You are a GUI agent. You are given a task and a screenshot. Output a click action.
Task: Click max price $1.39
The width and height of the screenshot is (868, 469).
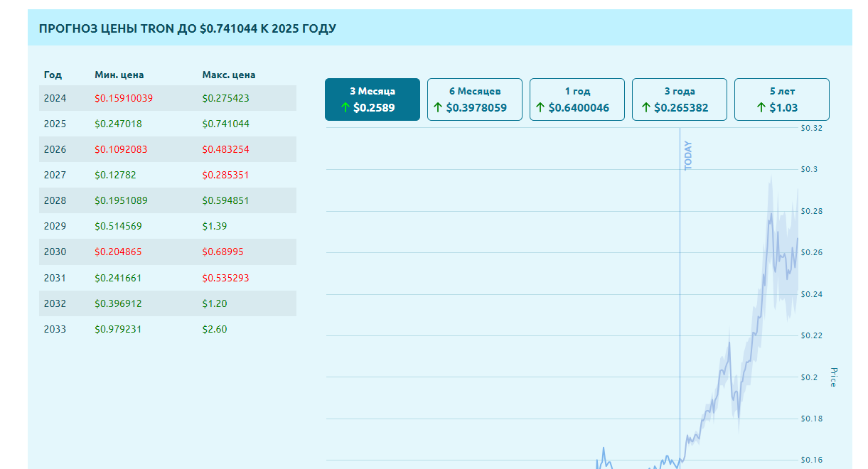point(214,226)
